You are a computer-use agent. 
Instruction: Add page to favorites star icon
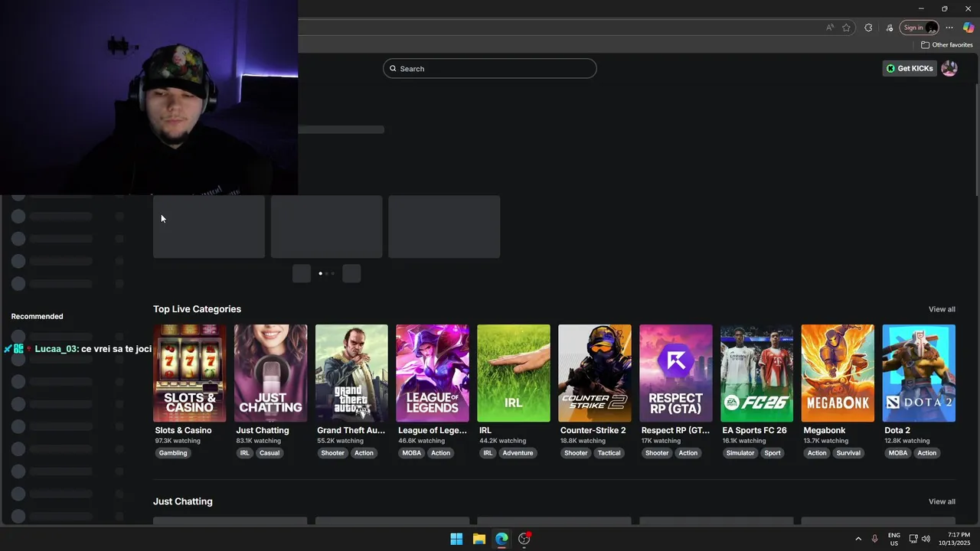pyautogui.click(x=846, y=28)
